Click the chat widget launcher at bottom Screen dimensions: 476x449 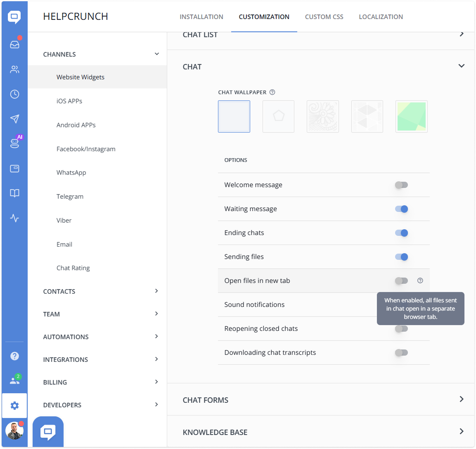click(48, 432)
